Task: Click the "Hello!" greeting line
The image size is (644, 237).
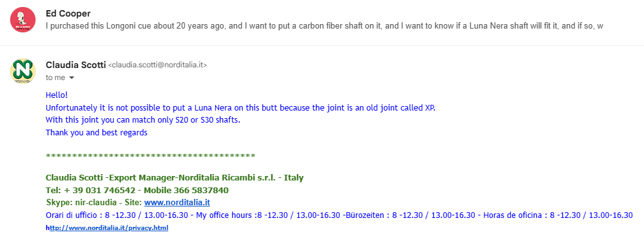Action: (56, 95)
